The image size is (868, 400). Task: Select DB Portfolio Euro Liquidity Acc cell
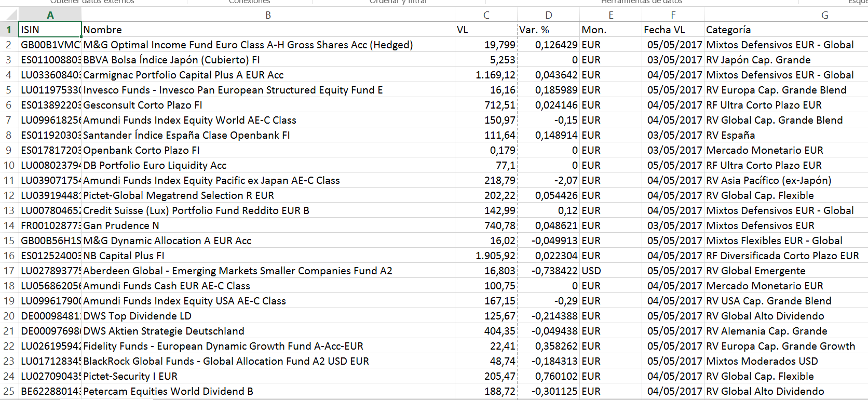[x=268, y=165]
